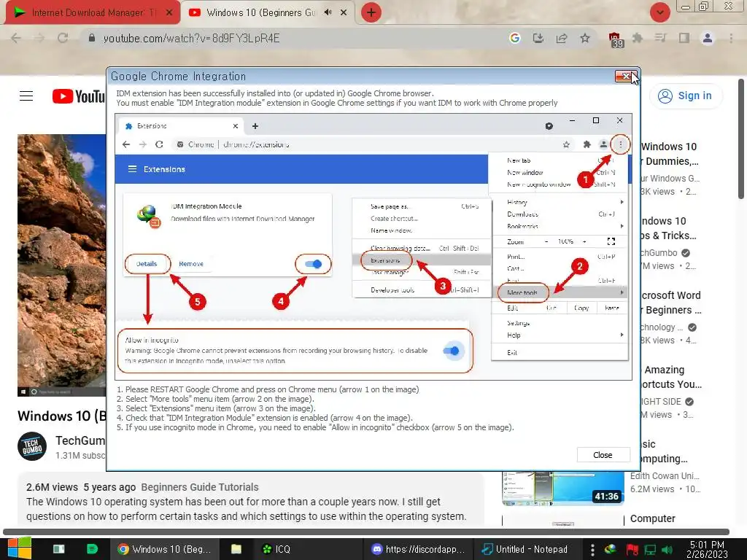
Task: Open the suggested video thumbnail showing 41:36
Action: (563, 489)
